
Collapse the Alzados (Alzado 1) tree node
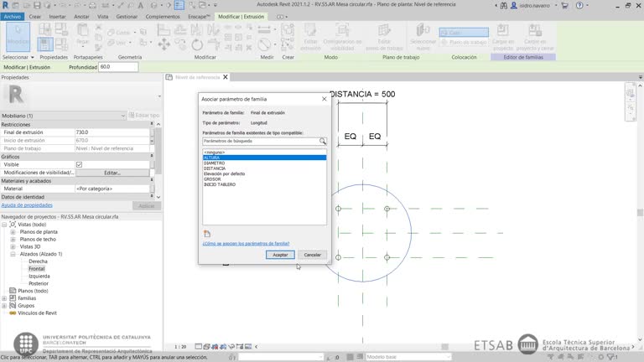click(13, 254)
